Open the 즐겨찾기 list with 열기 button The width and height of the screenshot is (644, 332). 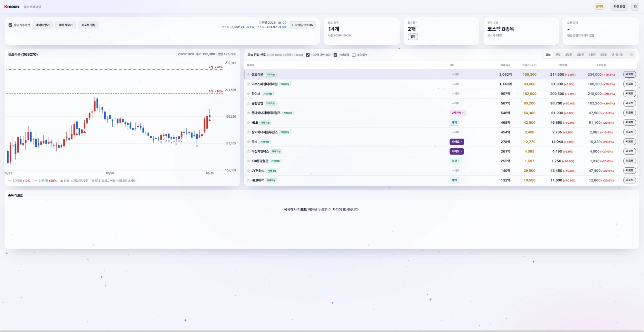413,37
